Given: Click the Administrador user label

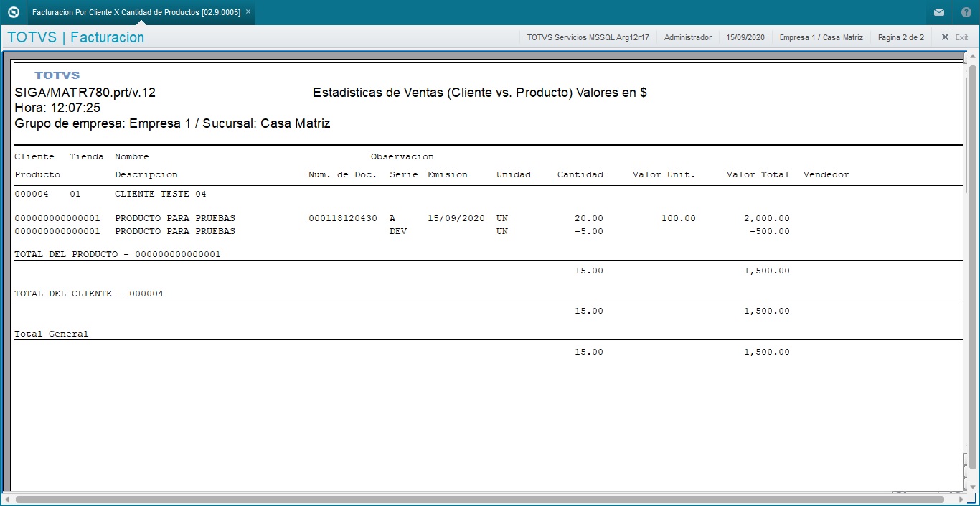Looking at the screenshot, I should coord(688,37).
